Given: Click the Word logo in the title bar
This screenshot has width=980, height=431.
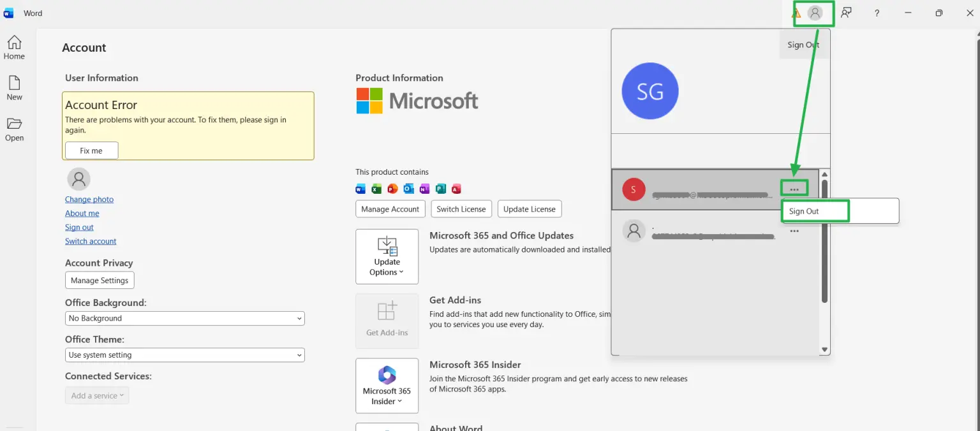Looking at the screenshot, I should coord(9,13).
